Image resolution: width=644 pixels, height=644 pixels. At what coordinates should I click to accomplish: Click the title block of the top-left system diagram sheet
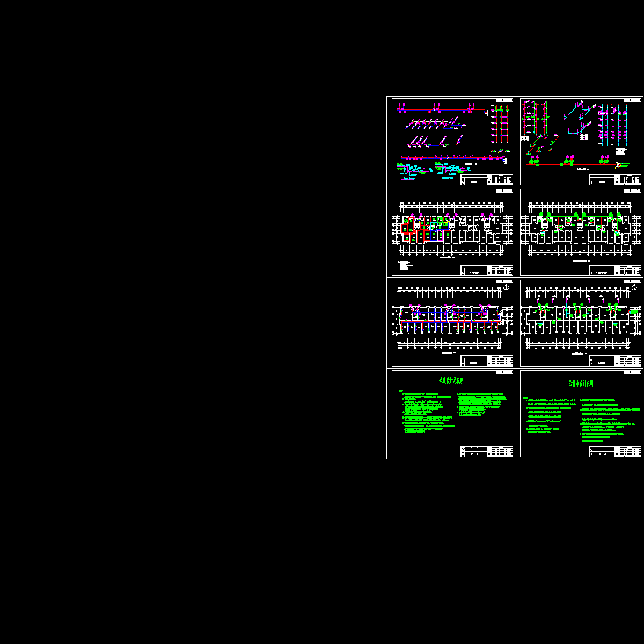coord(487,179)
